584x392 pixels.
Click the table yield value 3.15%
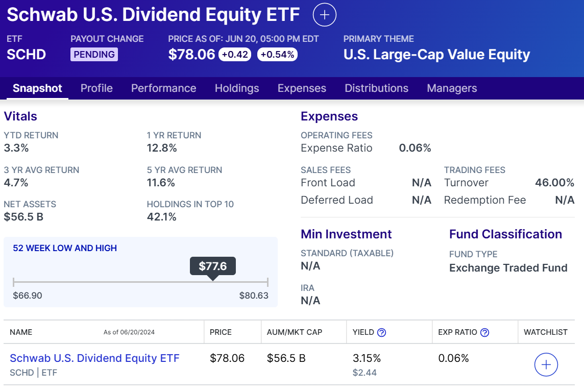pos(367,358)
